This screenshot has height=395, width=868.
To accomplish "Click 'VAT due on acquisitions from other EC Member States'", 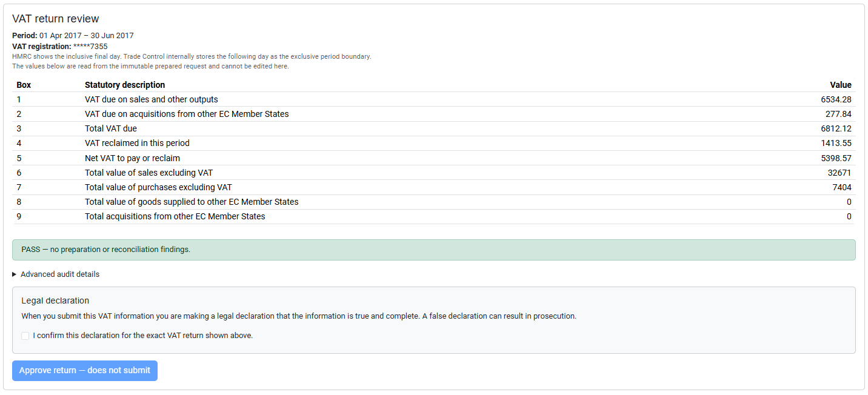I will point(187,114).
